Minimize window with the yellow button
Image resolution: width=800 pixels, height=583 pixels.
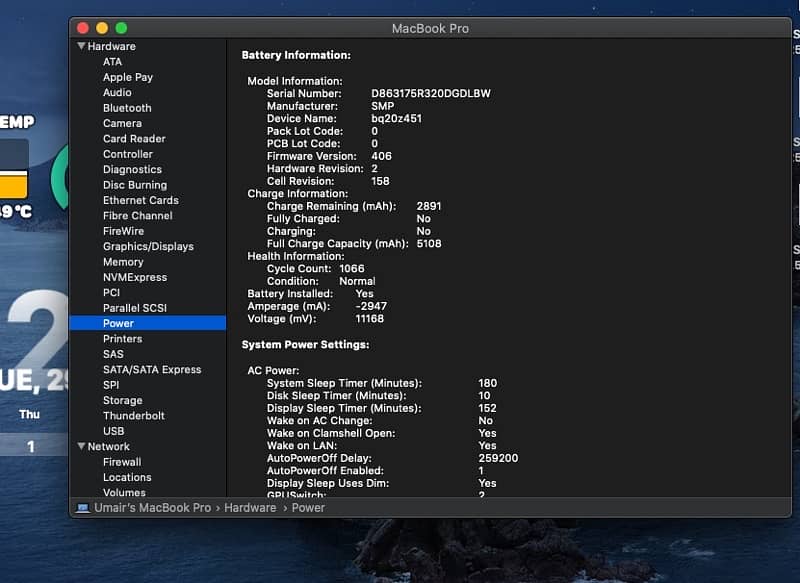coord(102,28)
